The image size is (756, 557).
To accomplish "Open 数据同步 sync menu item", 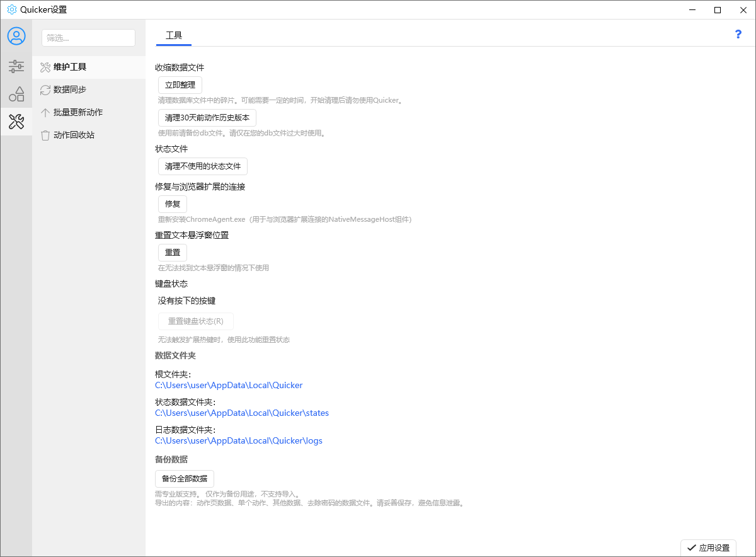I will point(69,89).
